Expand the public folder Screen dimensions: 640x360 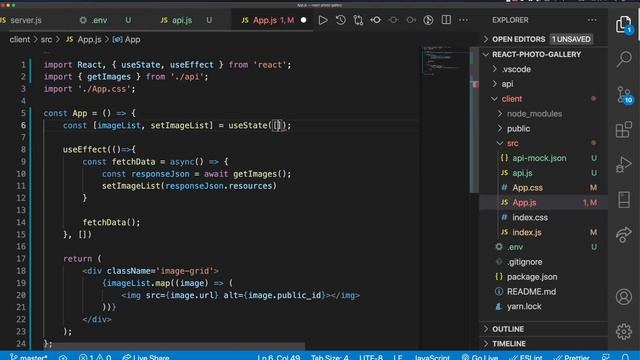[543, 128]
